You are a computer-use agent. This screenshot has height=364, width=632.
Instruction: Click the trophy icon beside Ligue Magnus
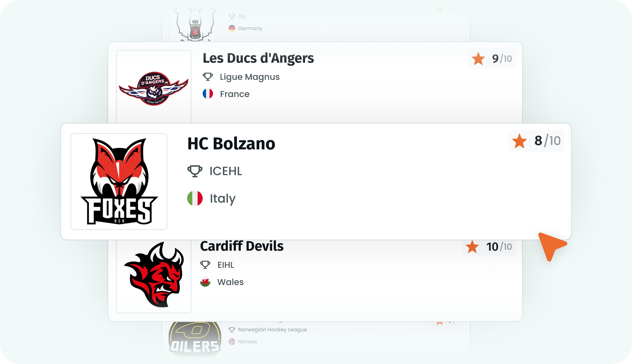208,77
